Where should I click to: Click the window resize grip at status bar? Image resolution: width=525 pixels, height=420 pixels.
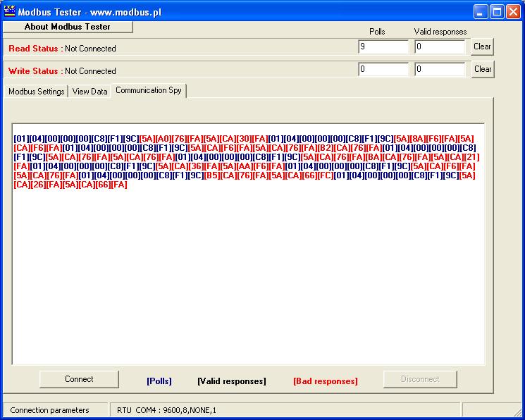tap(518, 413)
